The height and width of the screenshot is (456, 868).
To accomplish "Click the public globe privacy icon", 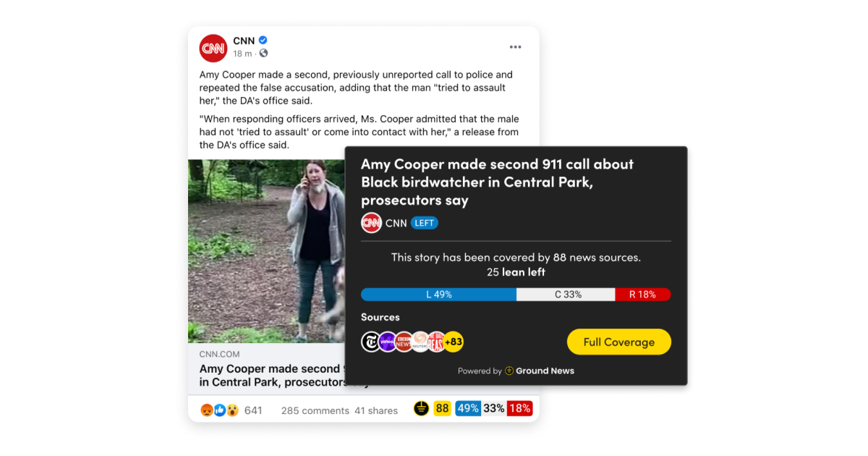I will [x=263, y=54].
